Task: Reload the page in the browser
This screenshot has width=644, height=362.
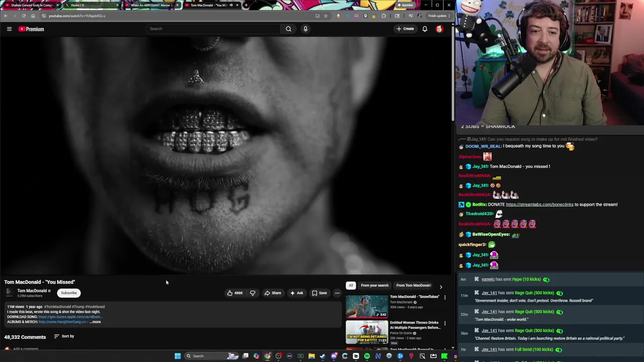Action: click(24, 16)
